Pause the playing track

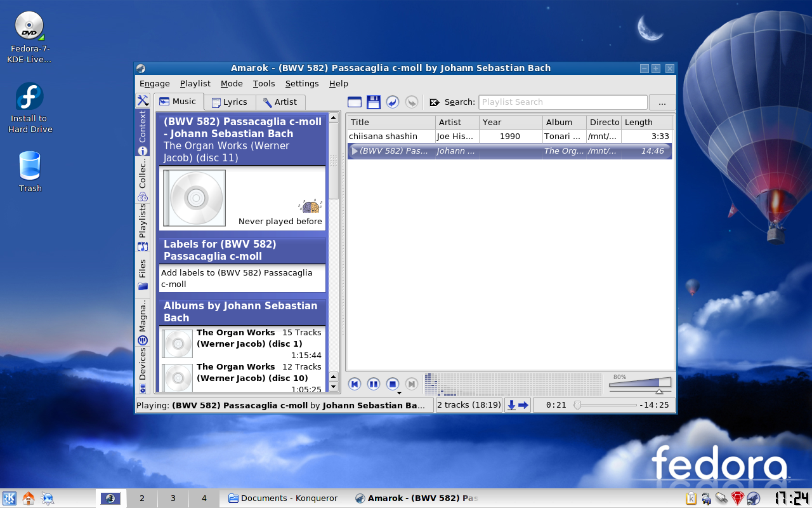(374, 384)
